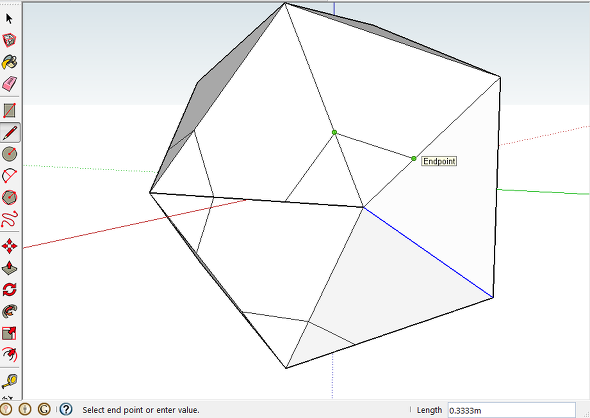Activate the Polygon tool

point(9,198)
